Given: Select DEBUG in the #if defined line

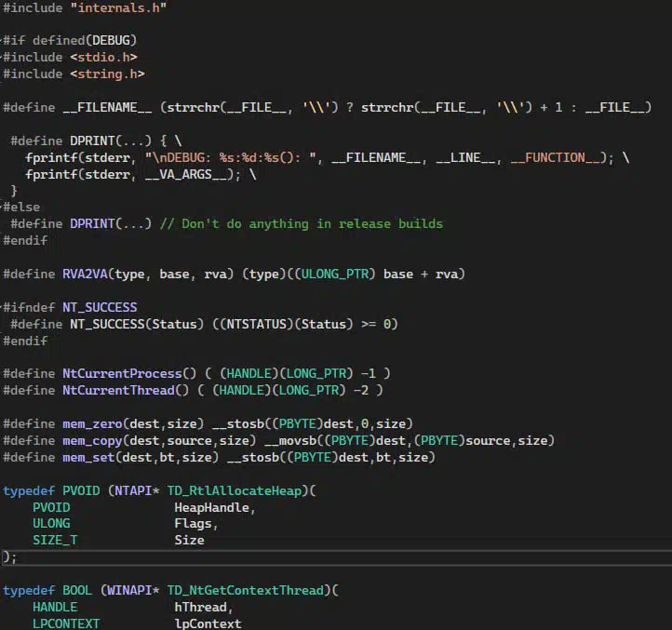Looking at the screenshot, I should (111, 40).
